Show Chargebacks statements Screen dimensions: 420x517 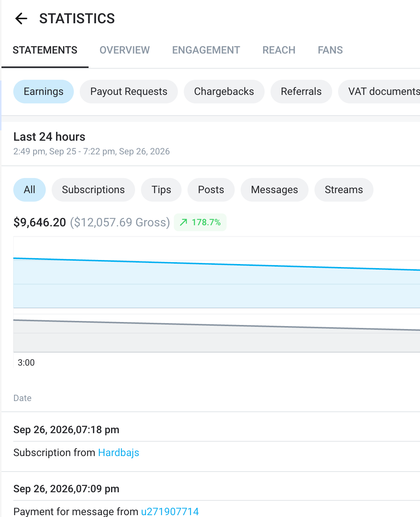click(x=224, y=92)
